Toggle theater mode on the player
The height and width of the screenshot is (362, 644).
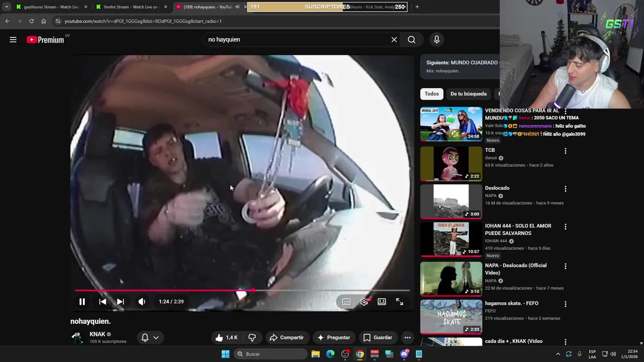click(382, 302)
